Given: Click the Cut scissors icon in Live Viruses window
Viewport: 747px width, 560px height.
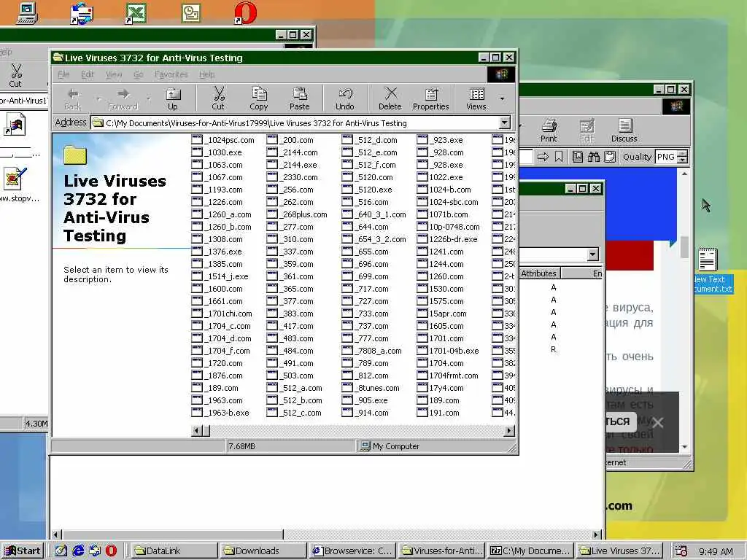Looking at the screenshot, I should [218, 98].
